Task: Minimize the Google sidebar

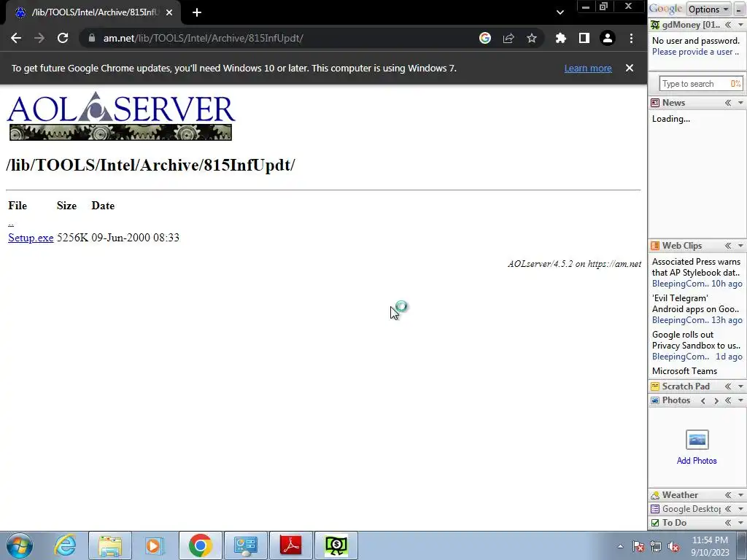Action: (738, 9)
